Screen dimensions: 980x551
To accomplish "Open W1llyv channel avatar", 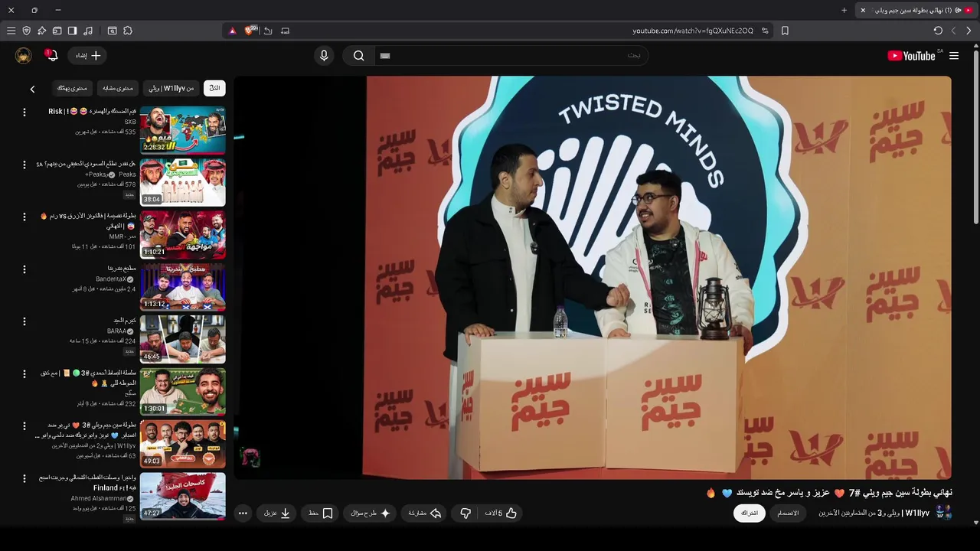I will click(x=943, y=512).
